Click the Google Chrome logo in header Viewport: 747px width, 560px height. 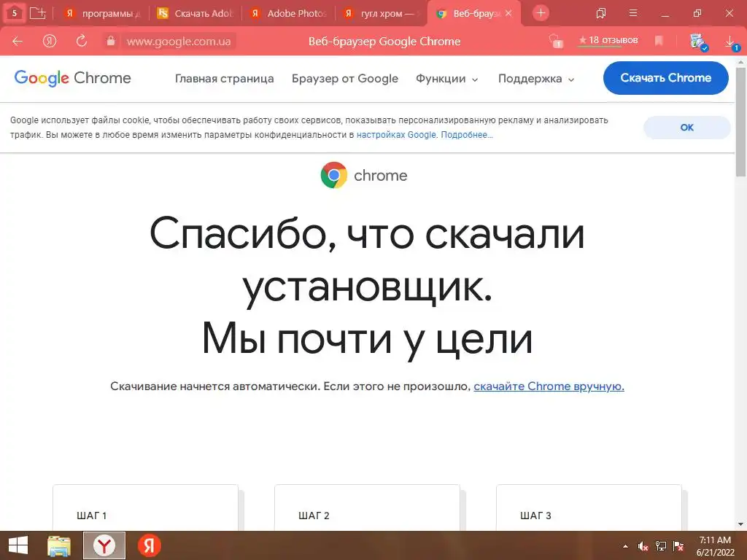[72, 78]
